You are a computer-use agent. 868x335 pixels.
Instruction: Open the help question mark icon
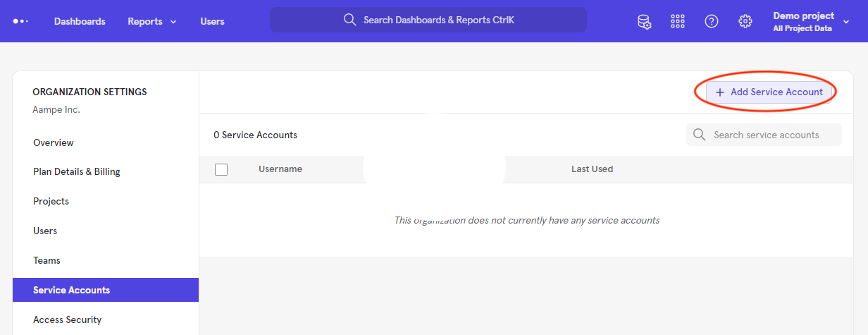click(712, 21)
